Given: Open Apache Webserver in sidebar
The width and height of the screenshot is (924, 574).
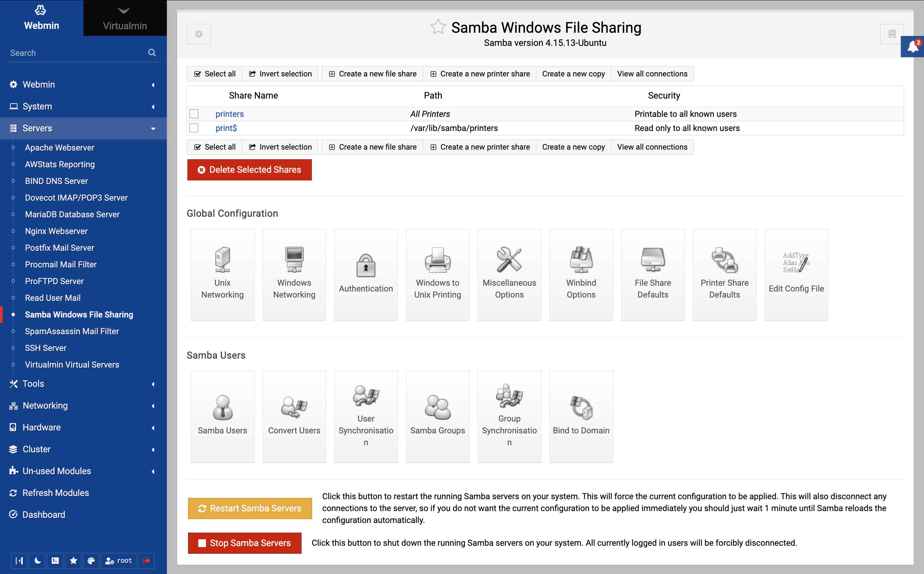Looking at the screenshot, I should [x=60, y=147].
